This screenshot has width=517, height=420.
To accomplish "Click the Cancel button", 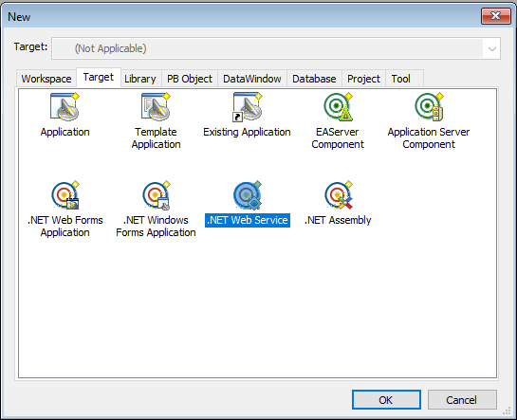I will click(462, 400).
